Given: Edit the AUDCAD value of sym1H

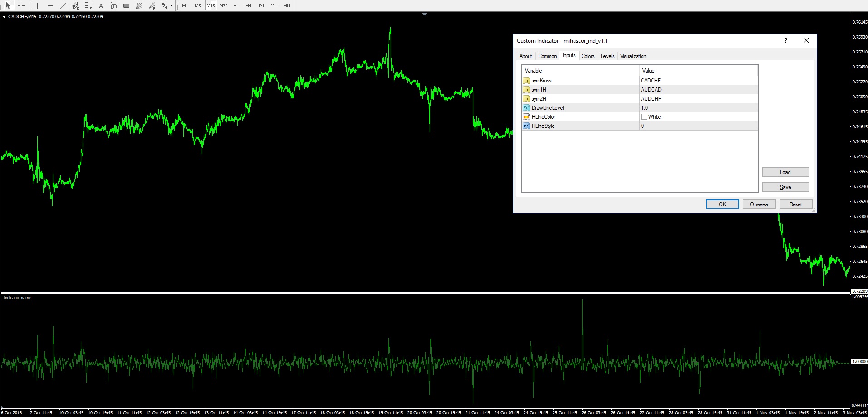Looking at the screenshot, I should click(x=698, y=90).
